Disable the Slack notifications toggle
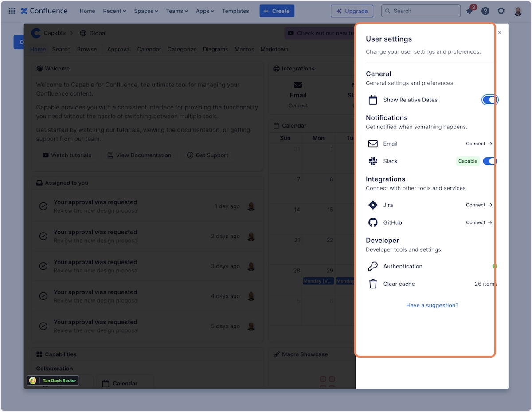 click(x=489, y=161)
